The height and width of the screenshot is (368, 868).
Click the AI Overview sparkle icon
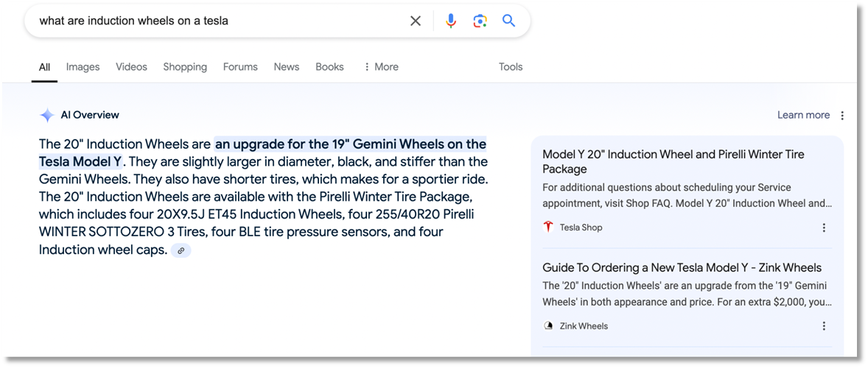(47, 116)
